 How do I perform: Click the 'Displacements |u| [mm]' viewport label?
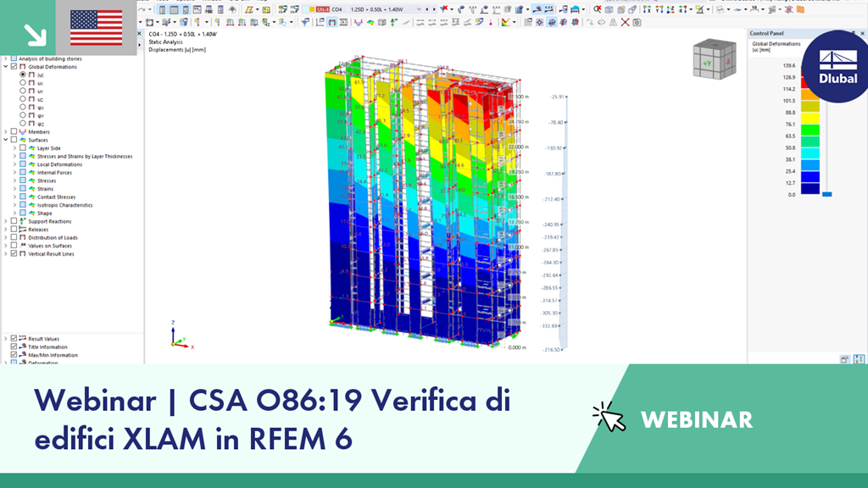pyautogui.click(x=177, y=50)
